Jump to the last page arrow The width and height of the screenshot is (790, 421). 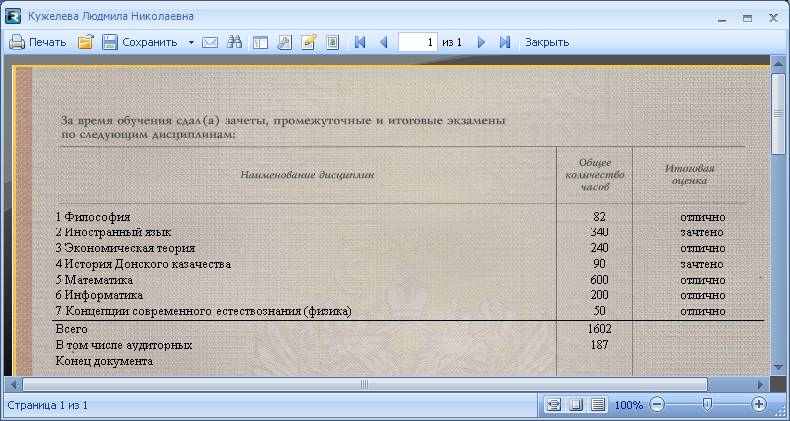point(505,43)
